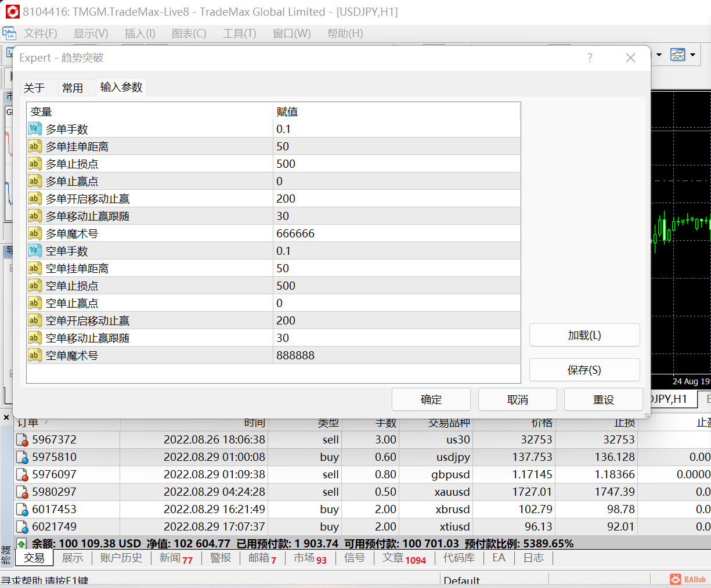This screenshot has width=711, height=588.
Task: Click the buy order icon for 6017453
Action: 22,510
